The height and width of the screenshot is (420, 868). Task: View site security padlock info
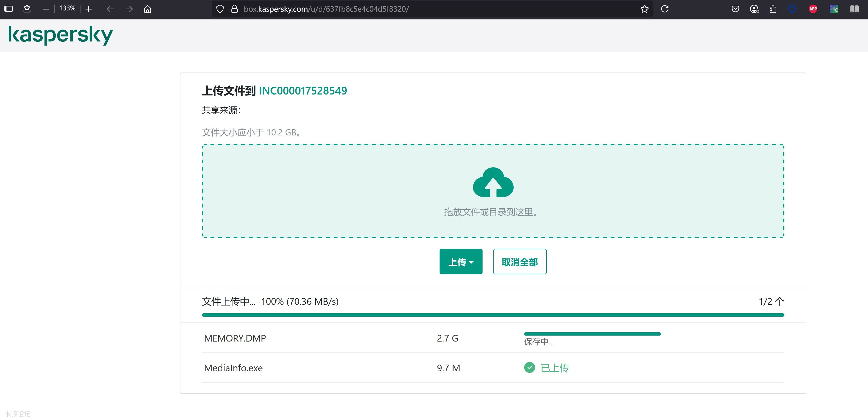(235, 9)
